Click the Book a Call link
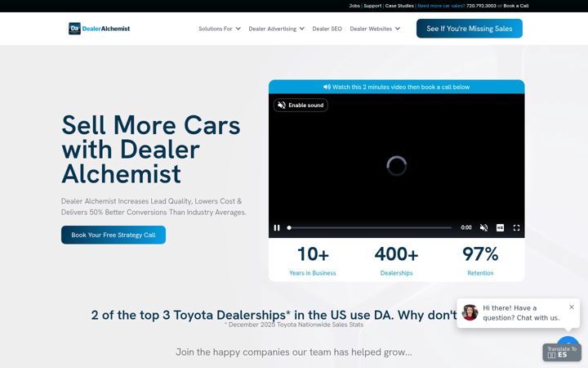Screen dimensions: 588x368 click(x=516, y=6)
